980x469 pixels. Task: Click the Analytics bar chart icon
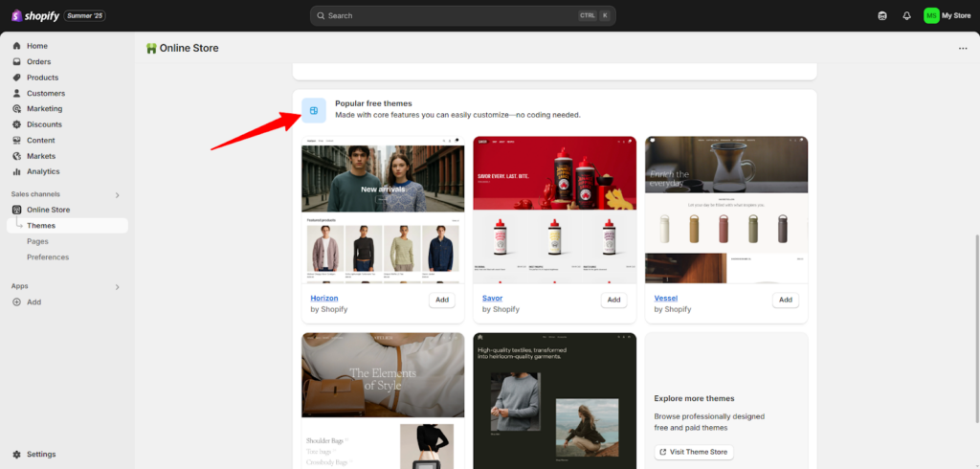coord(17,172)
